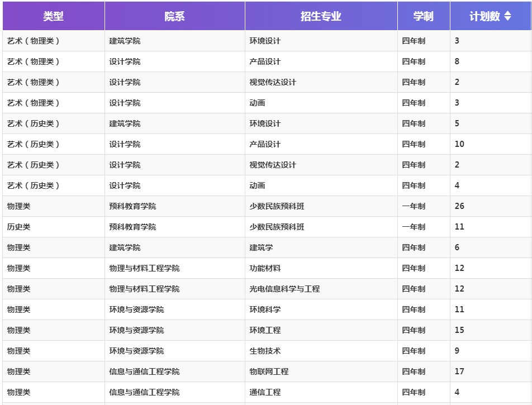The height and width of the screenshot is (405, 532).
Task: Click the plan count cell showing 17
Action: click(x=459, y=371)
